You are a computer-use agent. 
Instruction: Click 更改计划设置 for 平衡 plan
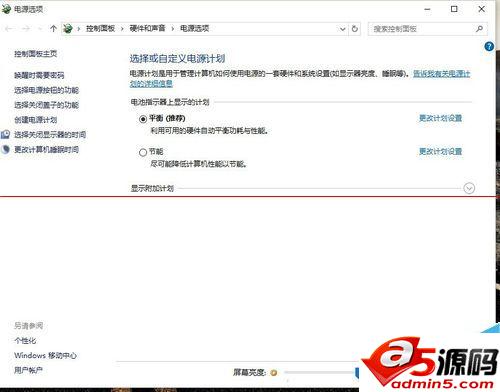[x=440, y=118]
